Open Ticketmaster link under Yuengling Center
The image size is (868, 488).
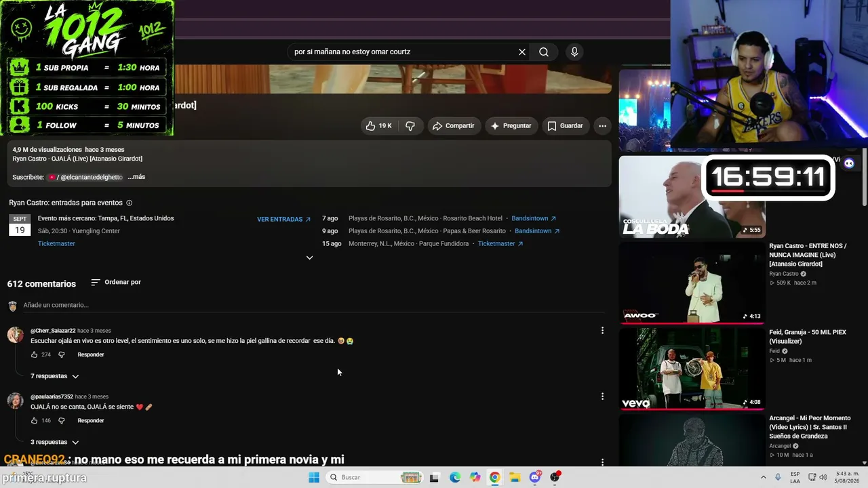pos(56,243)
